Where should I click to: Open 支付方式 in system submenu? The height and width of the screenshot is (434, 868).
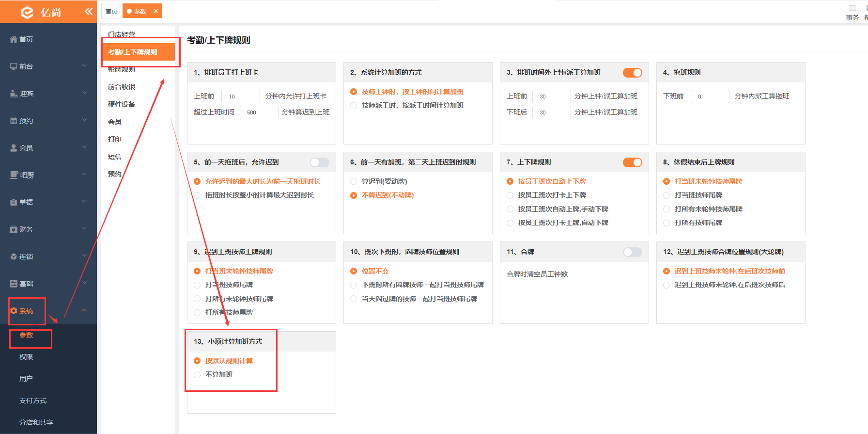click(x=33, y=401)
